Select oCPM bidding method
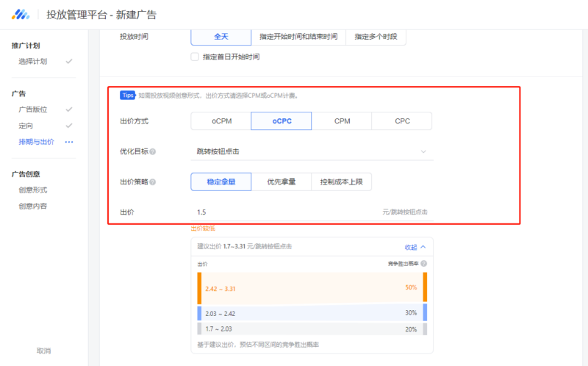Screen dimensions: 588x366 pos(220,121)
